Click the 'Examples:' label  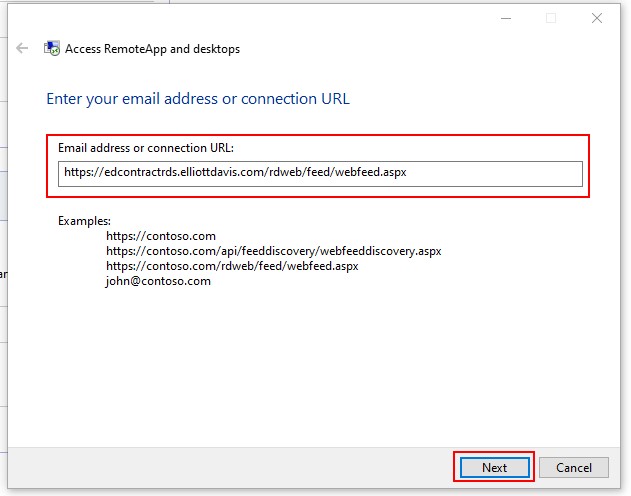coord(84,221)
